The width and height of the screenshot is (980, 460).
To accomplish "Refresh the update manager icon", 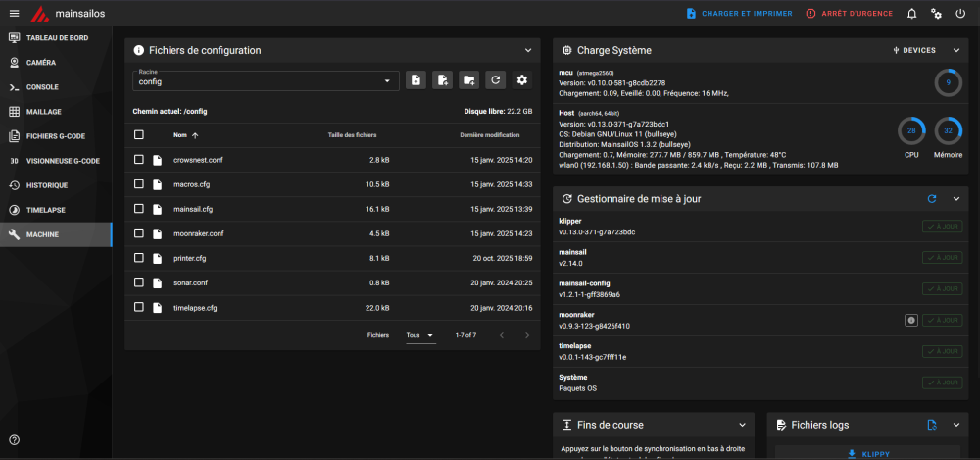I will [x=932, y=199].
